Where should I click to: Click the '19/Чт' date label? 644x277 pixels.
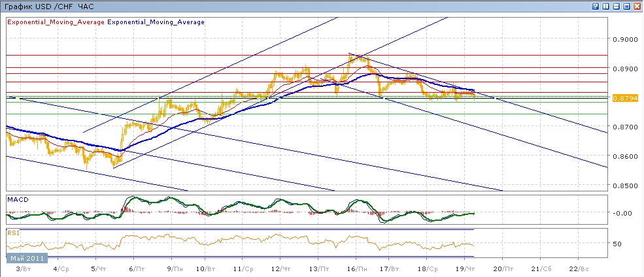click(466, 269)
